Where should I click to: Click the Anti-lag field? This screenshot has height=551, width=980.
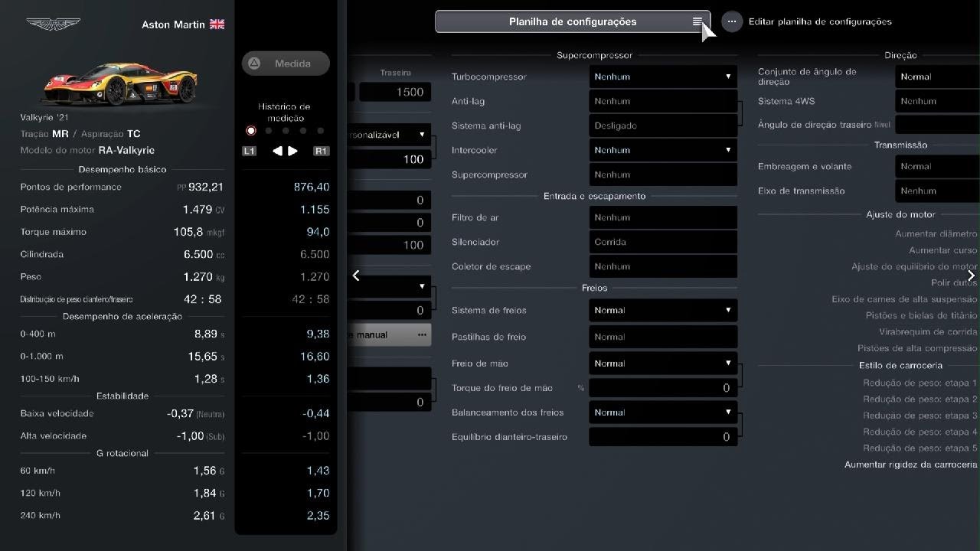click(x=663, y=101)
